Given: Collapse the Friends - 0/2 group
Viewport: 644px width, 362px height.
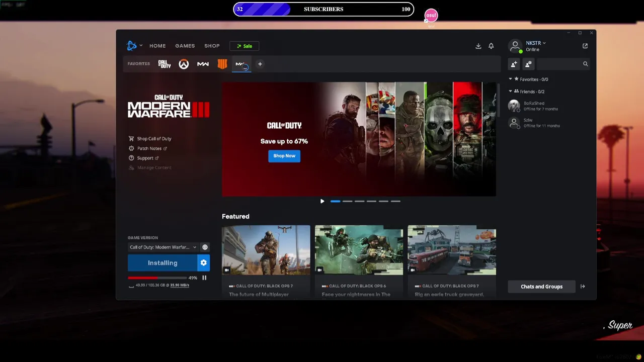Looking at the screenshot, I should 510,91.
